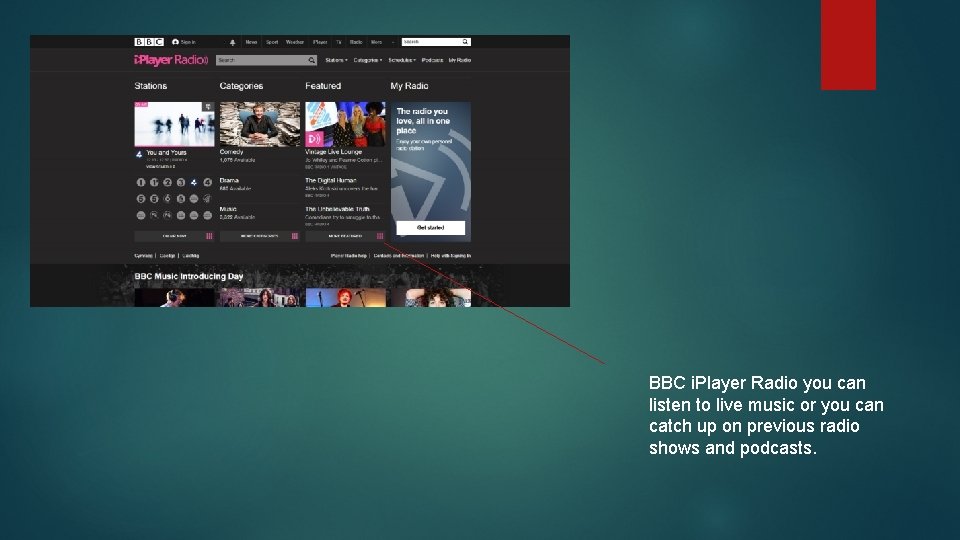Click the pink speaker icon on Vintage Live Lounge
Image resolution: width=960 pixels, height=540 pixels.
point(314,139)
